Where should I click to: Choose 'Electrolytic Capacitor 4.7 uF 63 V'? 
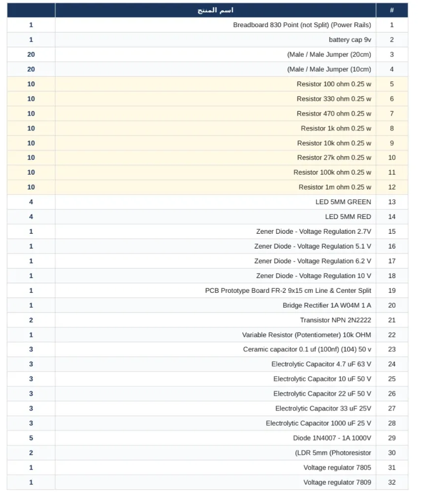321,365
